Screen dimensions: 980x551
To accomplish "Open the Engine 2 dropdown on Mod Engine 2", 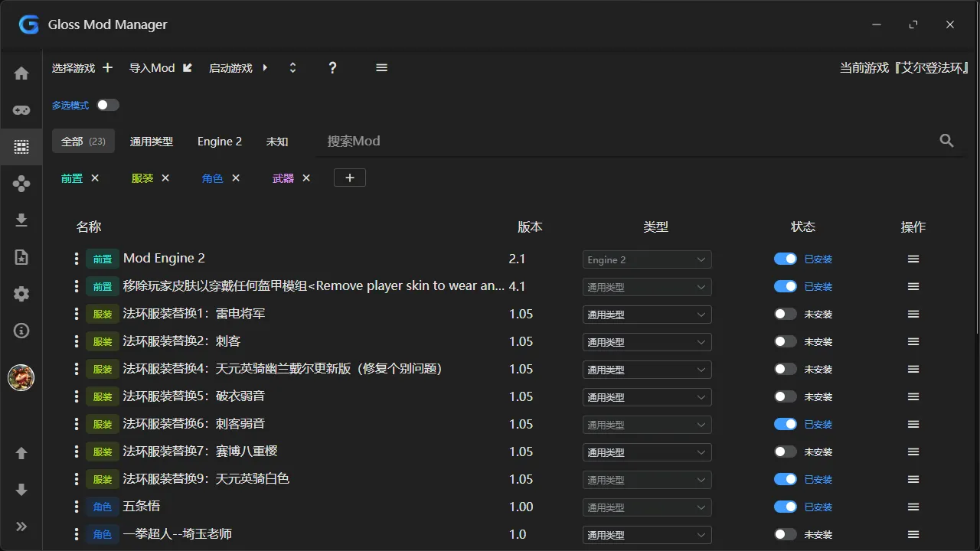I will click(646, 259).
